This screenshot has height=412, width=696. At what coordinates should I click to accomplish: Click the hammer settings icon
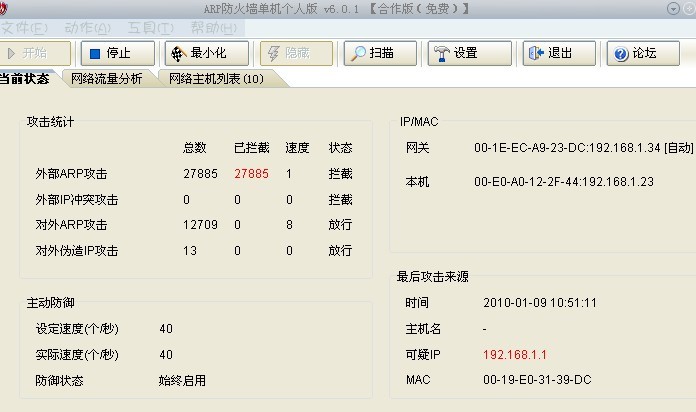tap(442, 54)
